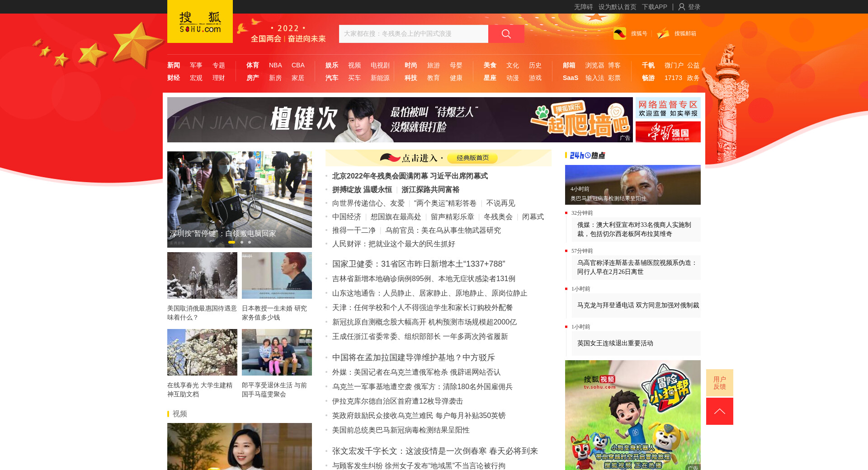This screenshot has width=868, height=470.
Task: Click the magnifying glass search button
Action: (506, 34)
